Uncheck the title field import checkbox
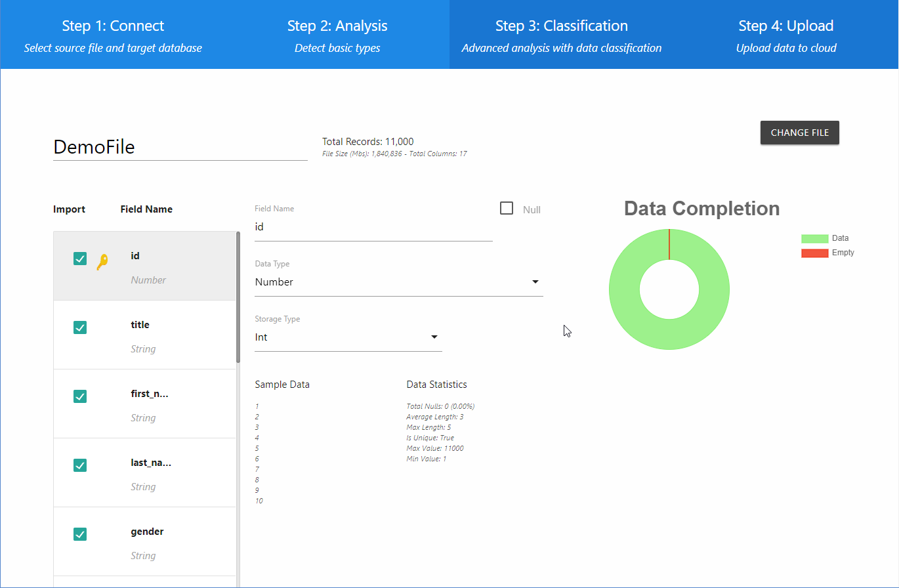 (x=80, y=327)
